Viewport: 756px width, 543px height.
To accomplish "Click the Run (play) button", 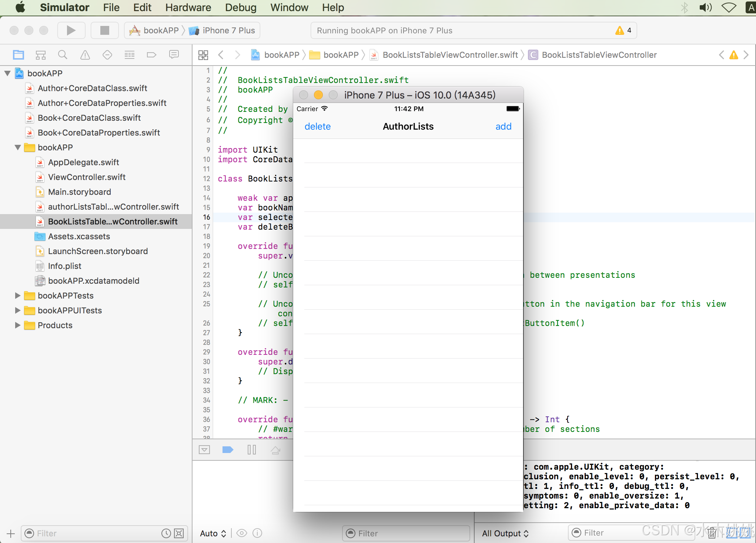I will 71,30.
